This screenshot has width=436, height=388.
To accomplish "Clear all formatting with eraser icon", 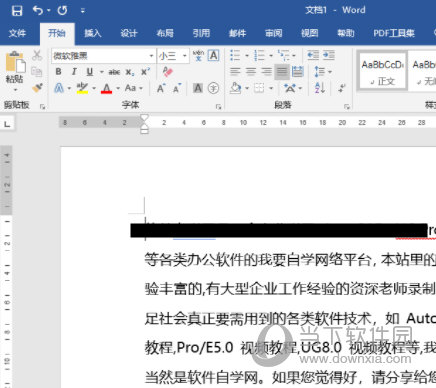I will coord(168,72).
